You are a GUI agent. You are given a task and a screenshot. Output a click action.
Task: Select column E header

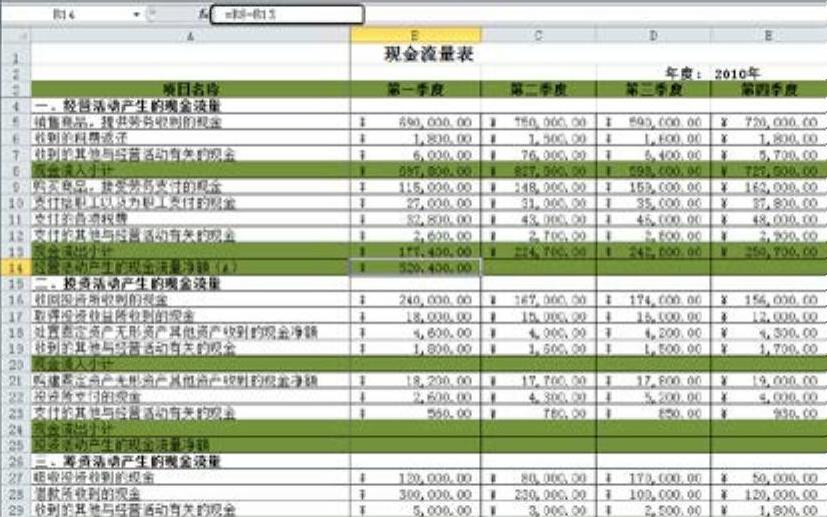[x=768, y=35]
